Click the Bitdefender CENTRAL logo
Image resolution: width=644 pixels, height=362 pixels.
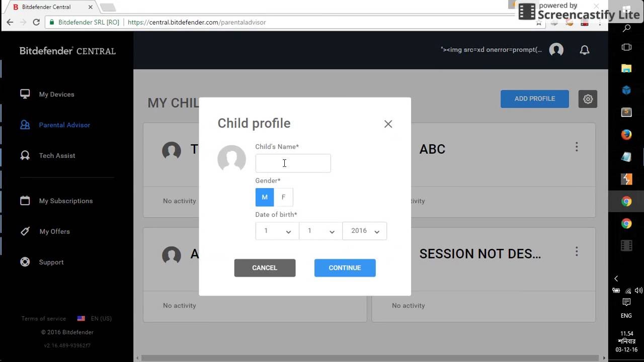click(67, 51)
